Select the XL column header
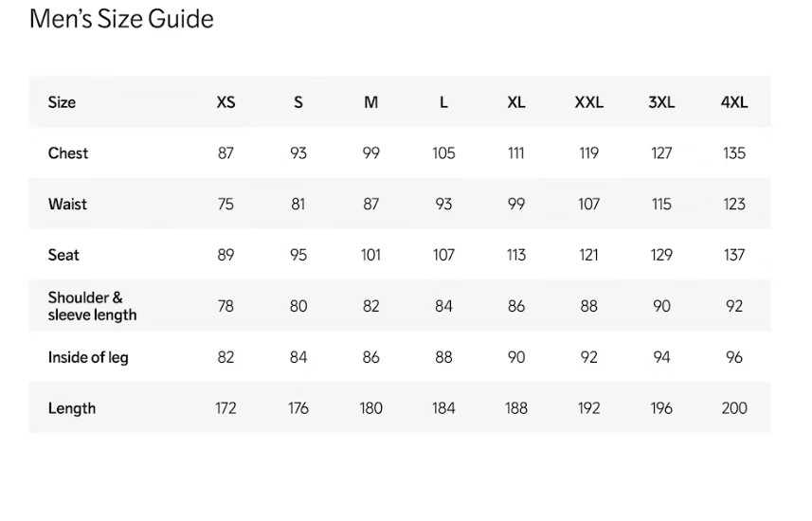 515,102
